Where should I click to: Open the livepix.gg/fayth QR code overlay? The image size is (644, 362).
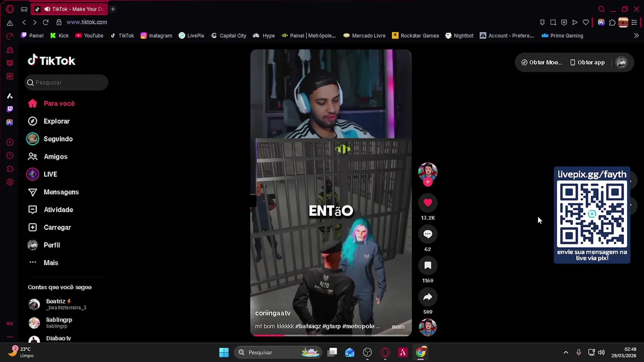point(592,215)
